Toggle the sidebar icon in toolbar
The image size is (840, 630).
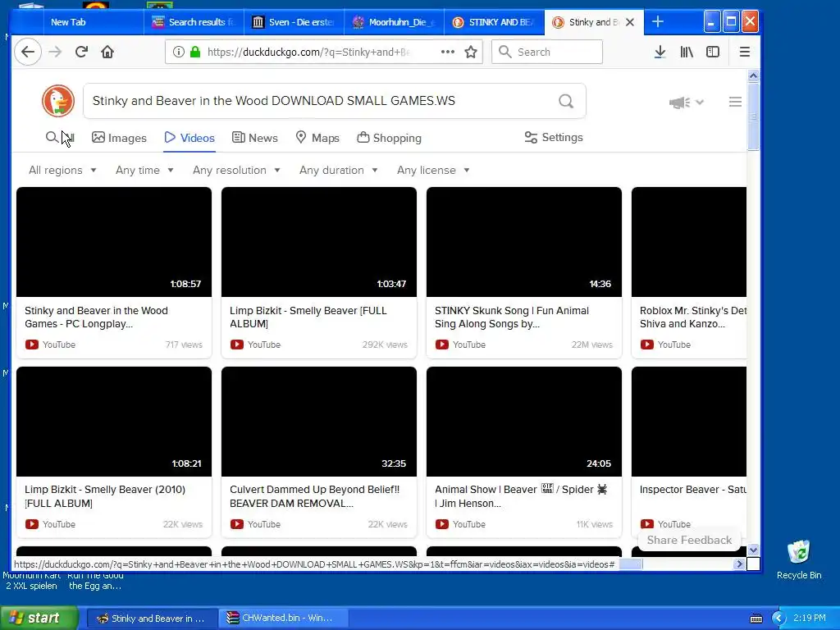[x=713, y=52]
